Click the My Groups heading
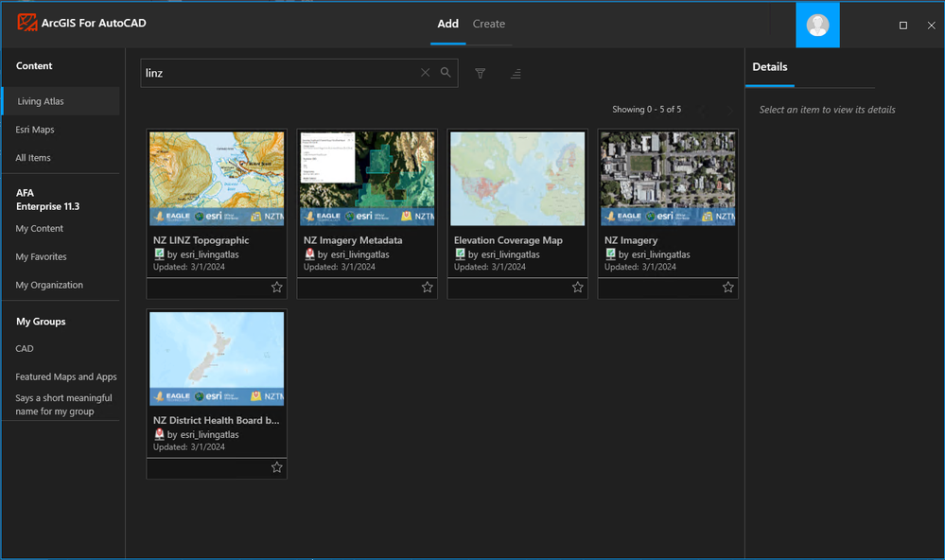Screen dimensions: 945x560 point(41,322)
